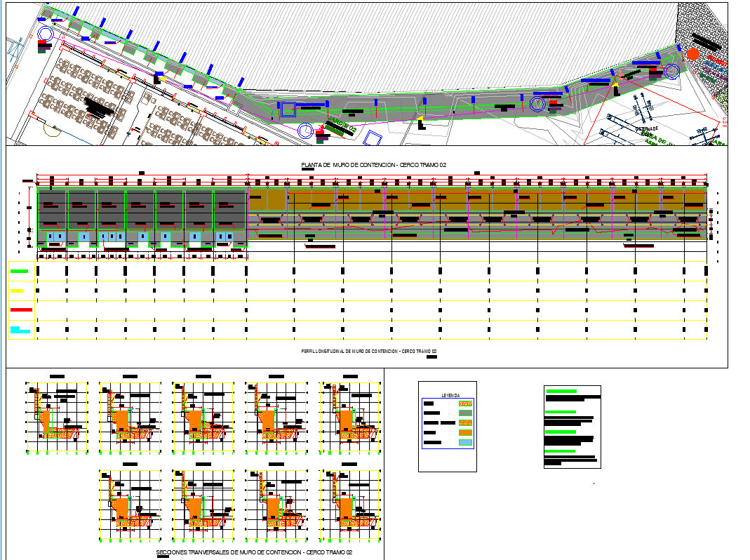The height and width of the screenshot is (560, 750).
Task: Toggle the red bar row in the elevation table
Action: 21,309
